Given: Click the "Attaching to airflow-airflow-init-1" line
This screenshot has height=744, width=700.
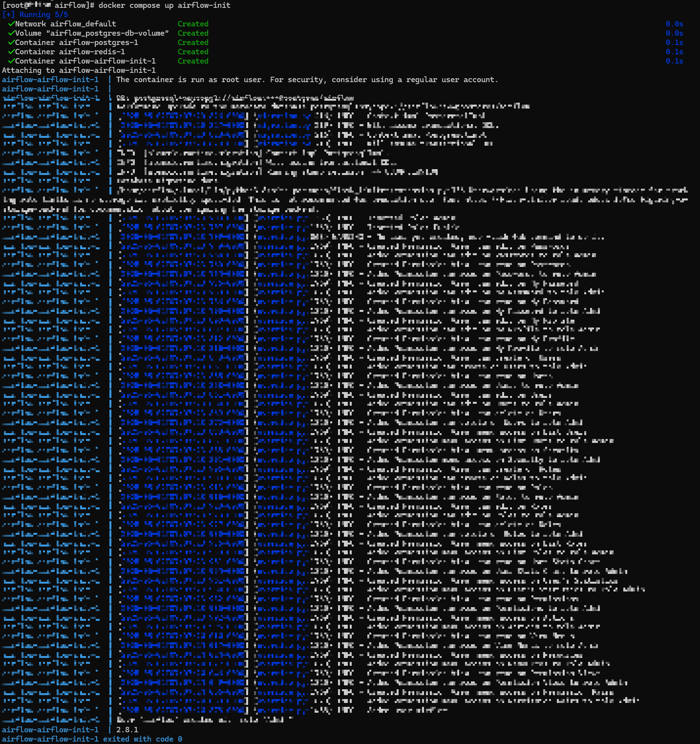Looking at the screenshot, I should 79,70.
